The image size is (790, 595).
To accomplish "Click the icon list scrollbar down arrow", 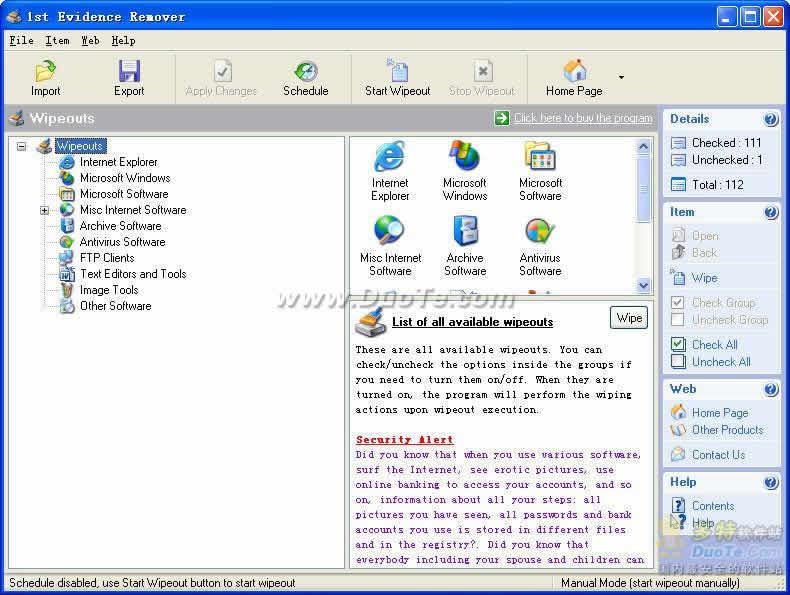I will point(643,285).
